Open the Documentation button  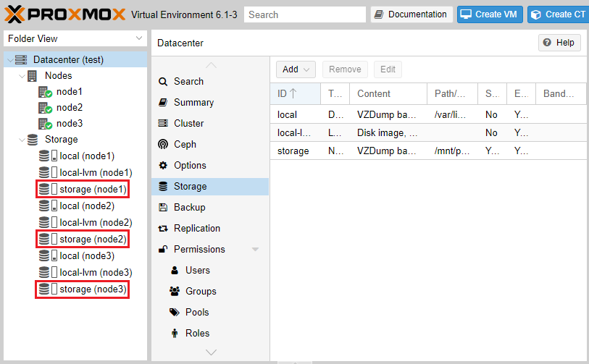[412, 14]
